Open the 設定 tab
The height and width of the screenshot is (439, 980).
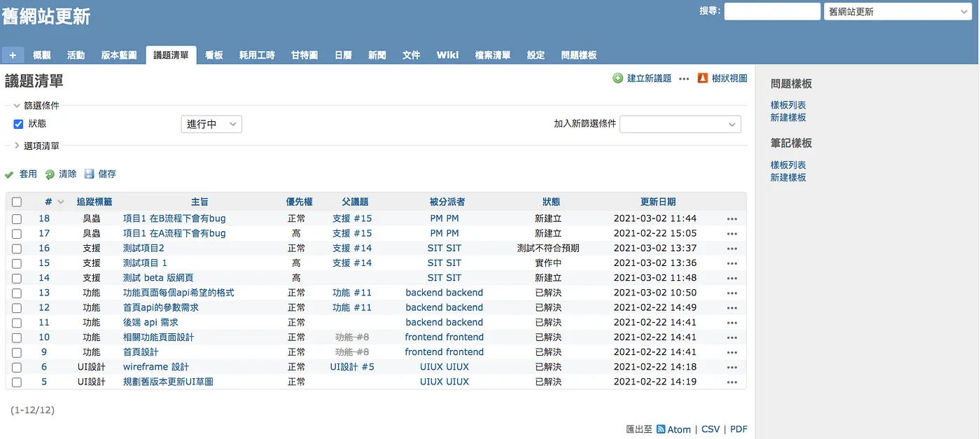536,55
